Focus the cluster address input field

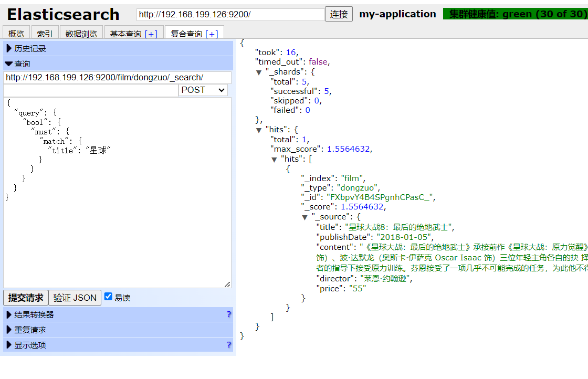click(x=230, y=14)
